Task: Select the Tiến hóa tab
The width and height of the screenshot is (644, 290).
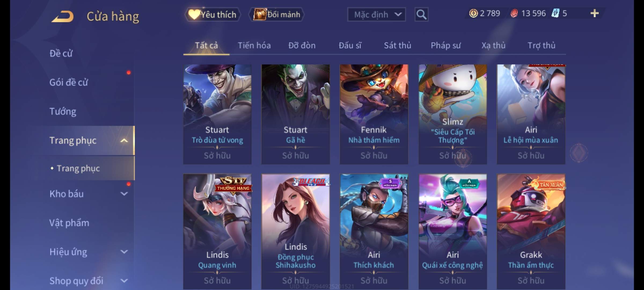Action: 254,45
